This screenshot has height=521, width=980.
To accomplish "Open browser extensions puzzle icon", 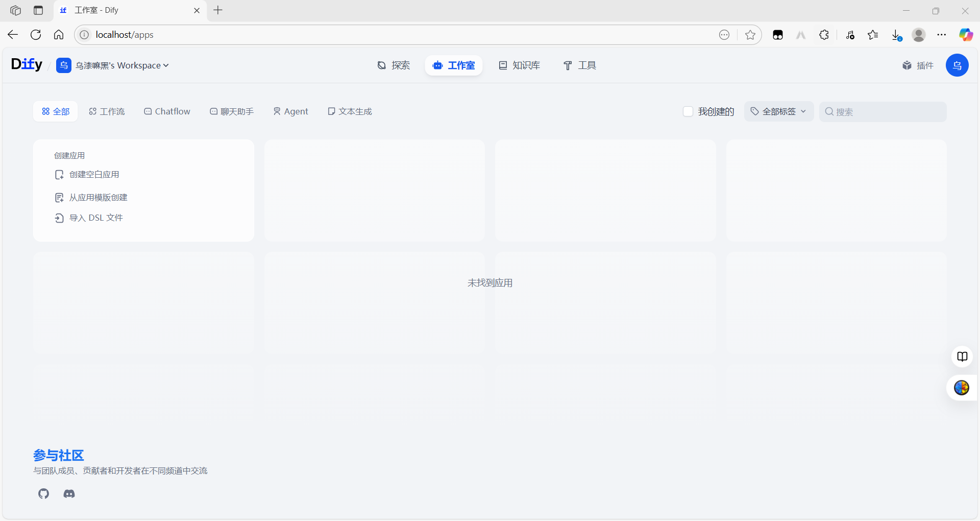I will pos(824,35).
